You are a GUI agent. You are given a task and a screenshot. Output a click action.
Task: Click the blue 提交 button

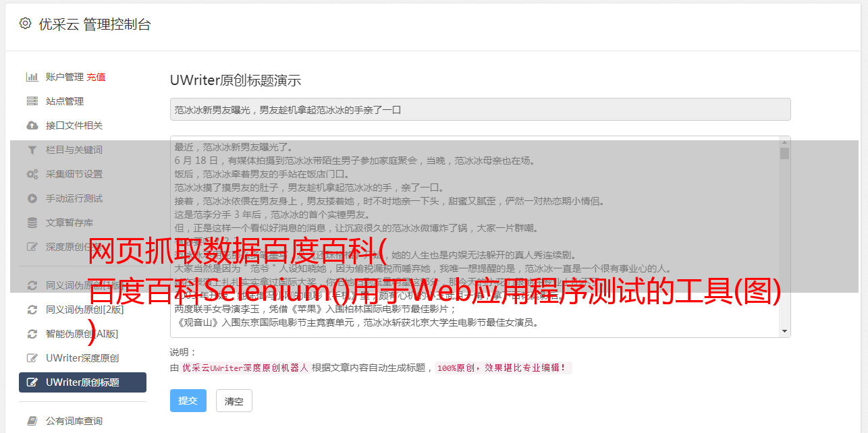click(188, 401)
